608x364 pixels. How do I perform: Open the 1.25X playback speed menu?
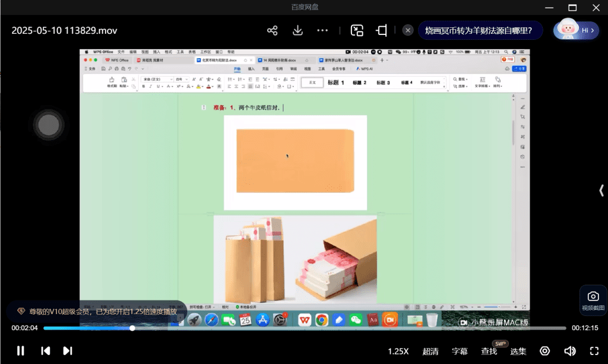point(398,351)
